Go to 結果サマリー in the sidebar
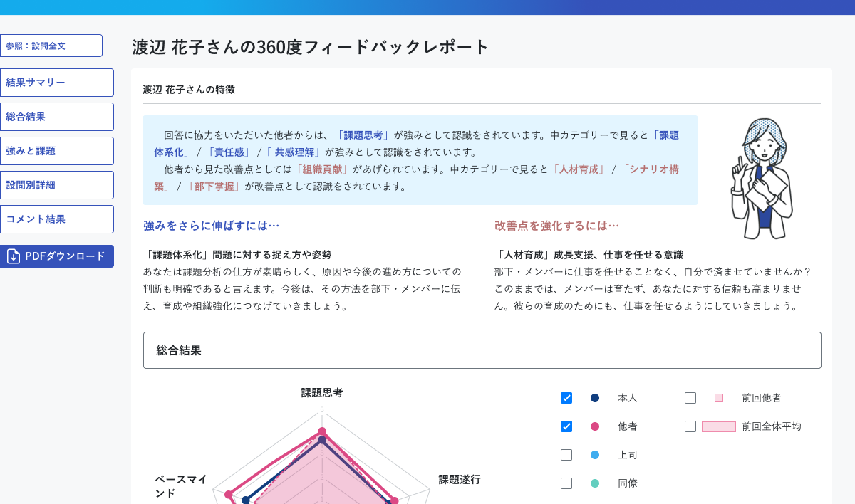 pos(57,83)
